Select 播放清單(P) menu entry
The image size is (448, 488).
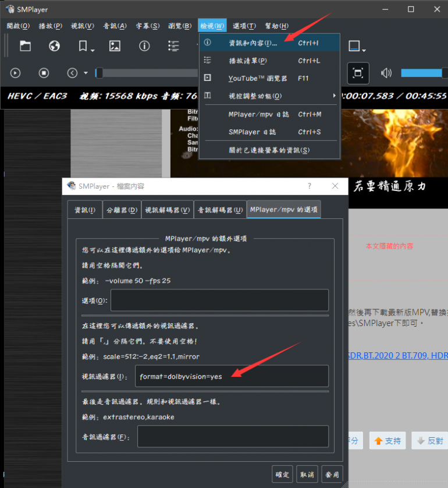tap(269, 61)
